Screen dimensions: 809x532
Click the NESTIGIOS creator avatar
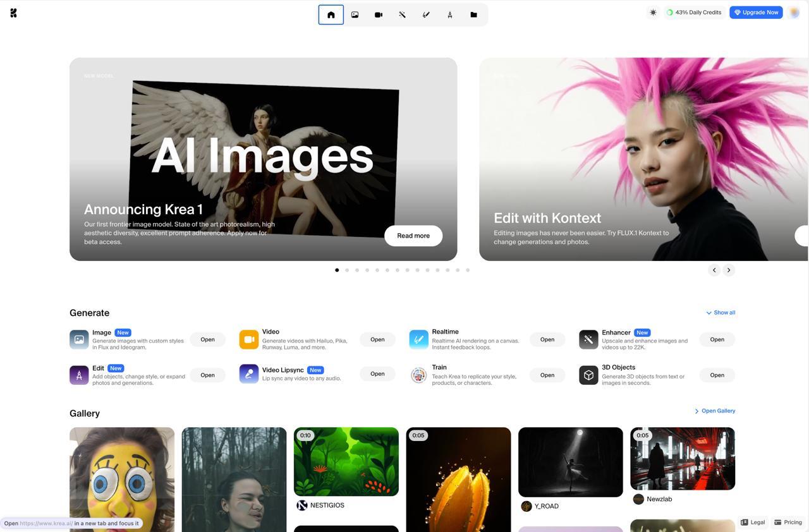302,505
